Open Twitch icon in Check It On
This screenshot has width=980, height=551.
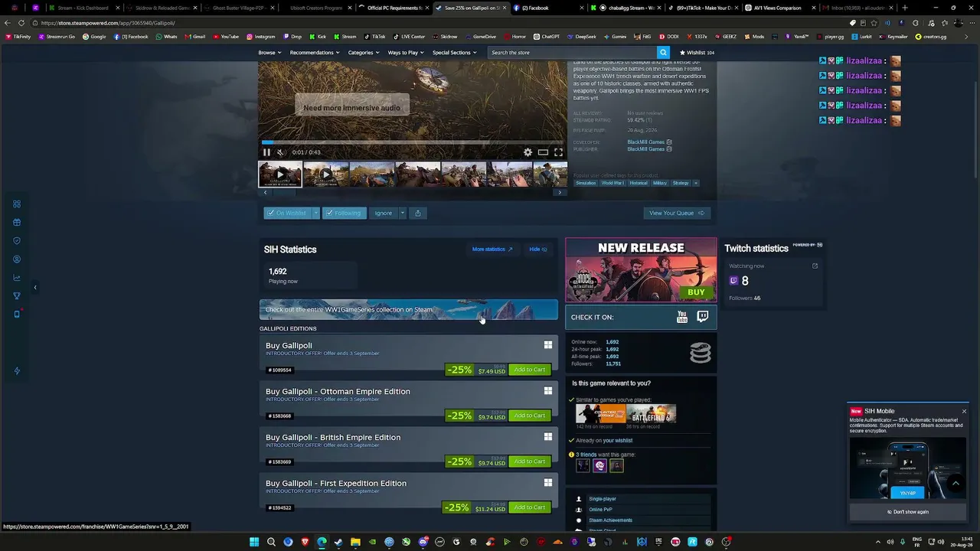click(x=703, y=317)
